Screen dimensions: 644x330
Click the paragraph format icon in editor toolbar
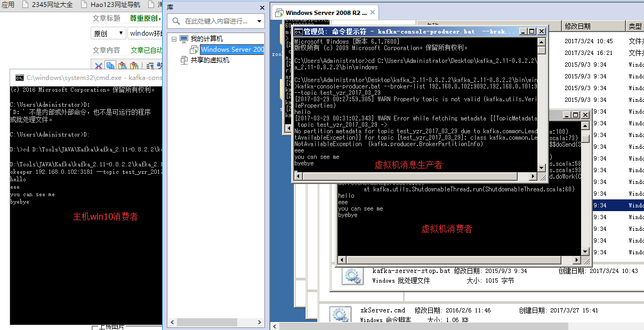tap(150, 66)
